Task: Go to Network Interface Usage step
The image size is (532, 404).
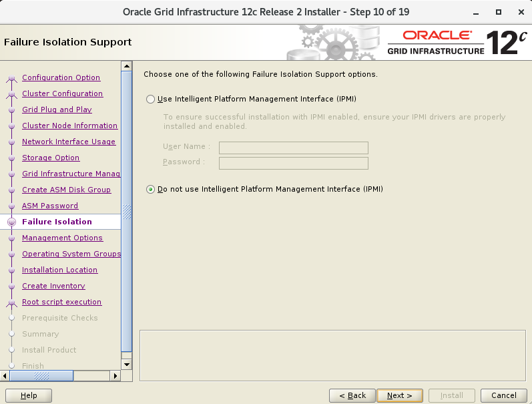Action: point(69,142)
